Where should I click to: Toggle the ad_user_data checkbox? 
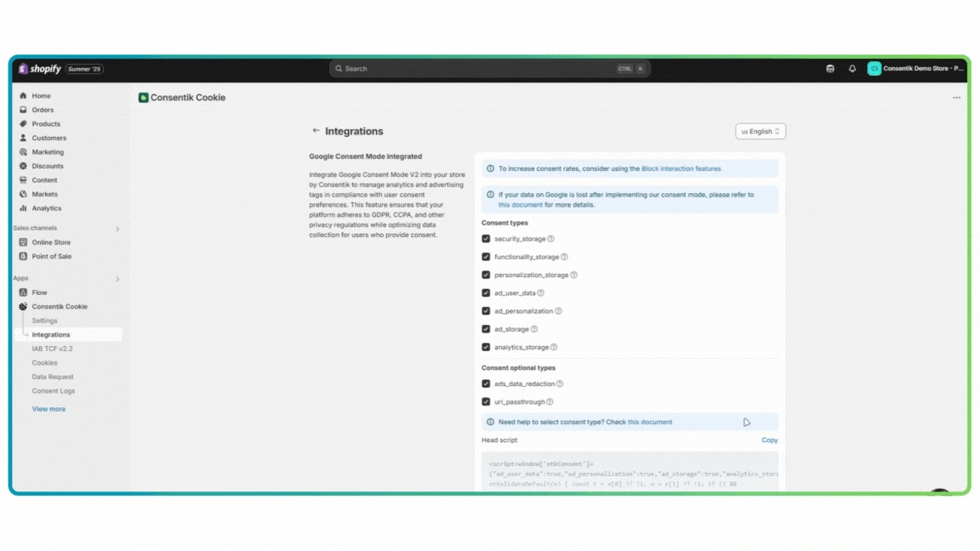(486, 293)
